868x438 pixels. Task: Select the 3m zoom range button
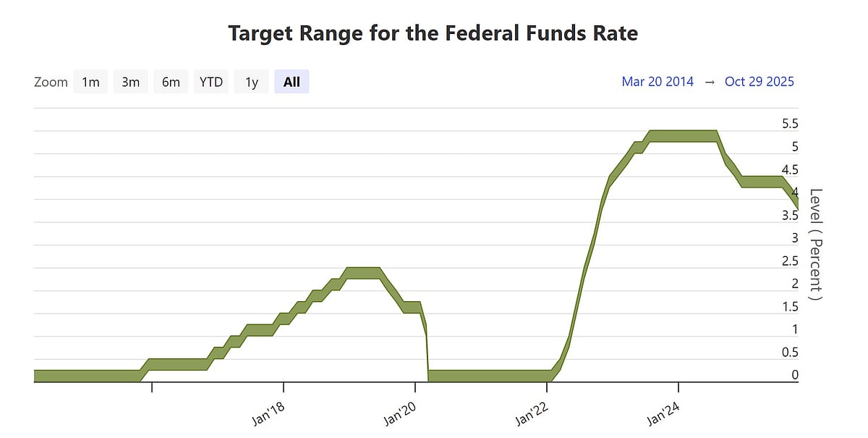[130, 82]
